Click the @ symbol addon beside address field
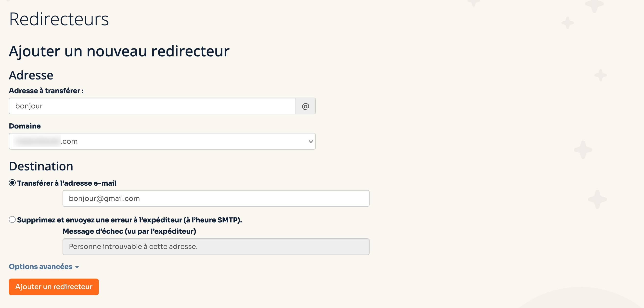This screenshot has height=308, width=644. coord(306,106)
